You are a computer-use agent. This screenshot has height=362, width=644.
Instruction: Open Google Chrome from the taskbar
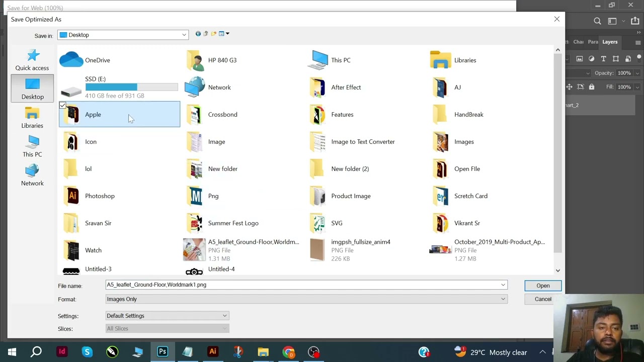click(288, 352)
